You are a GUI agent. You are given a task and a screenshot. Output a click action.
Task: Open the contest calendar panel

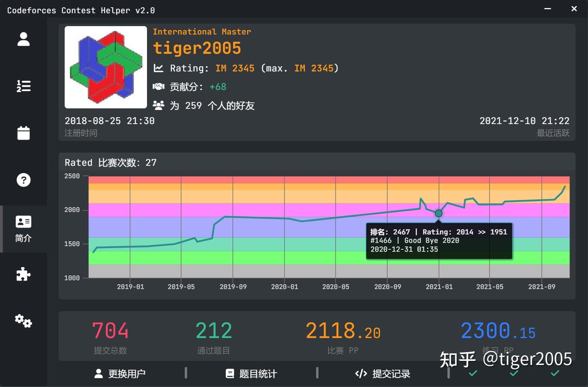coord(23,133)
